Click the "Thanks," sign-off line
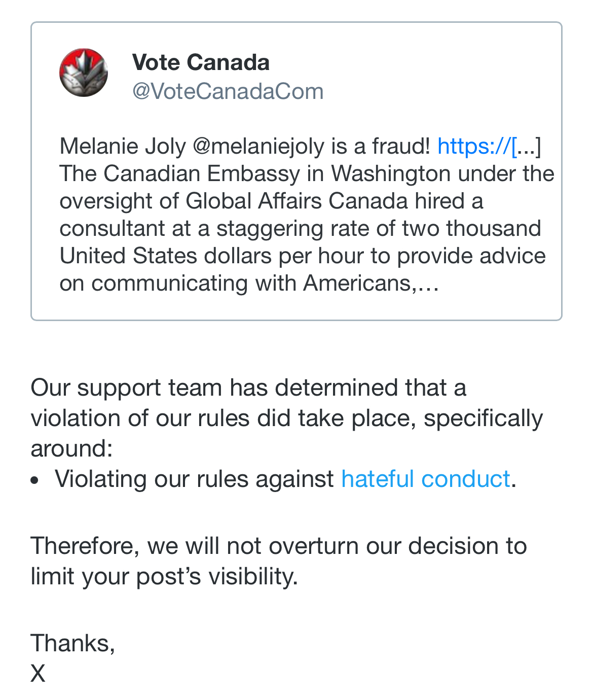Screen dimensions: 593x700 (73, 643)
